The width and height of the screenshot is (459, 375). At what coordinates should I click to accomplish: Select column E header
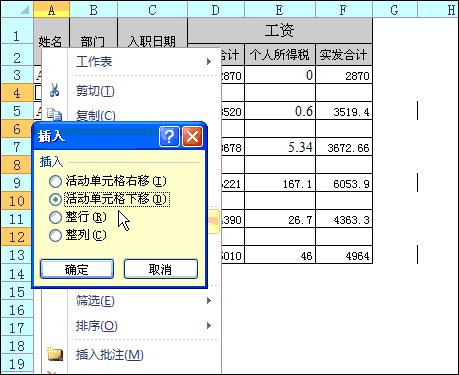click(x=280, y=9)
